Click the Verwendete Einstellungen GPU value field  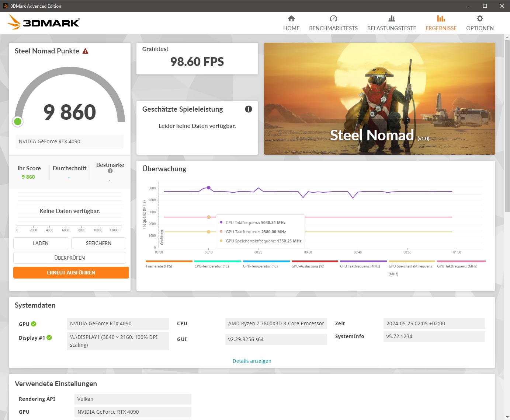pos(133,412)
